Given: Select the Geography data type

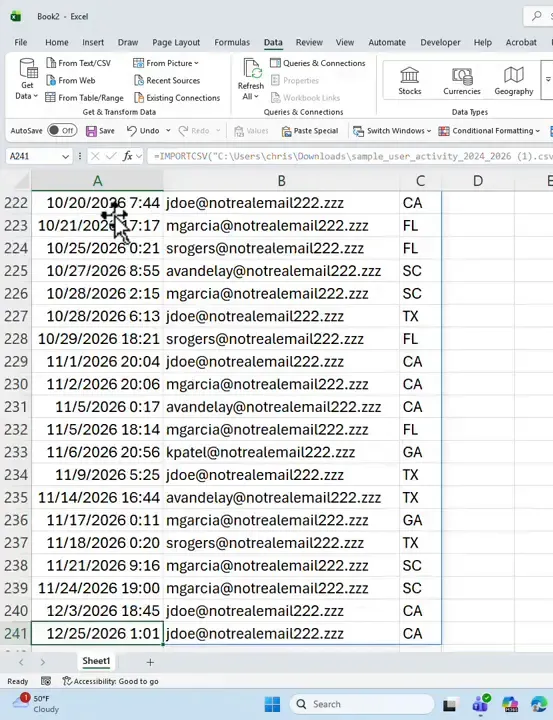Looking at the screenshot, I should click(x=514, y=81).
